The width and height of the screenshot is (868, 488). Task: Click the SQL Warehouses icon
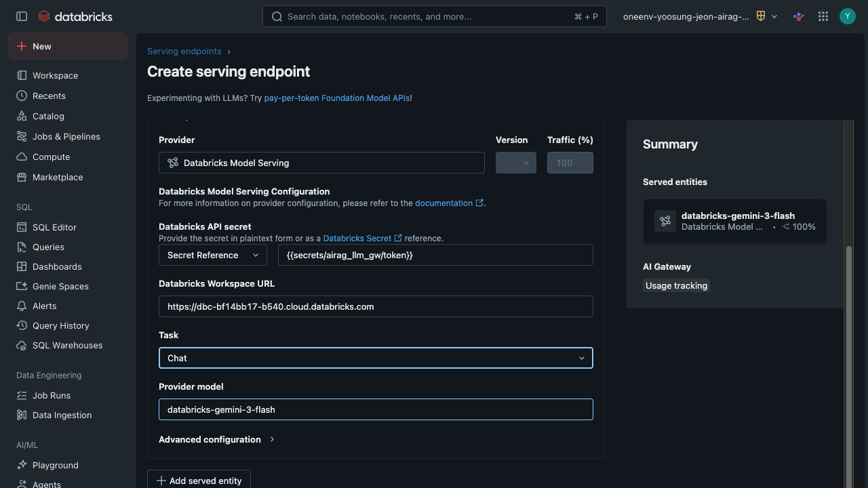point(22,345)
